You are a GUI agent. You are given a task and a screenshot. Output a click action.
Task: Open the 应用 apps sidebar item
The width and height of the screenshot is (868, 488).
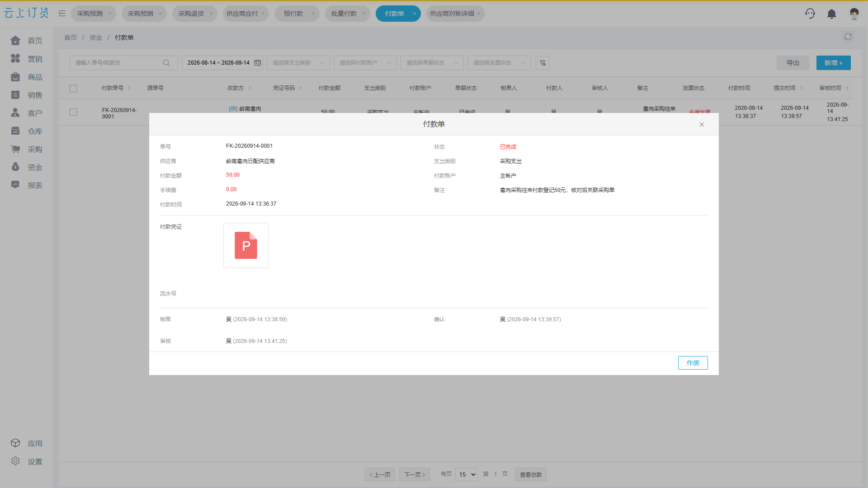pyautogui.click(x=26, y=443)
